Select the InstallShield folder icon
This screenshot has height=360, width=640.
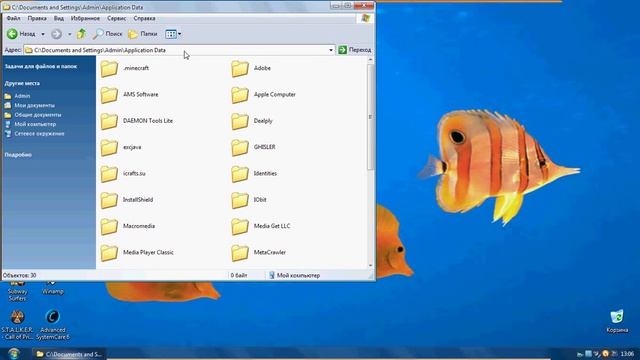tap(109, 200)
